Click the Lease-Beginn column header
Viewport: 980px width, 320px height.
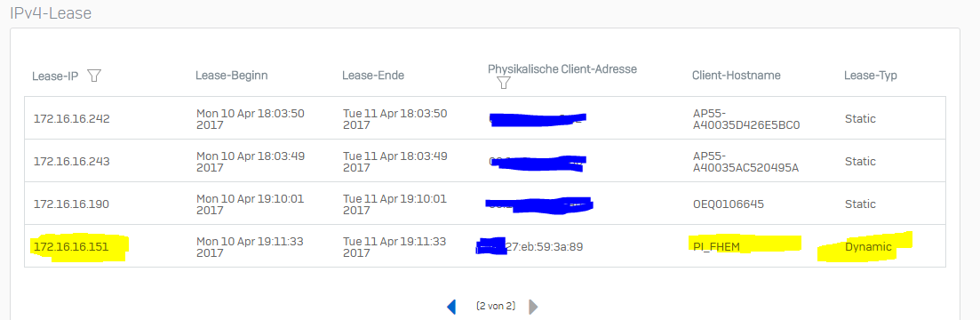[x=231, y=76]
